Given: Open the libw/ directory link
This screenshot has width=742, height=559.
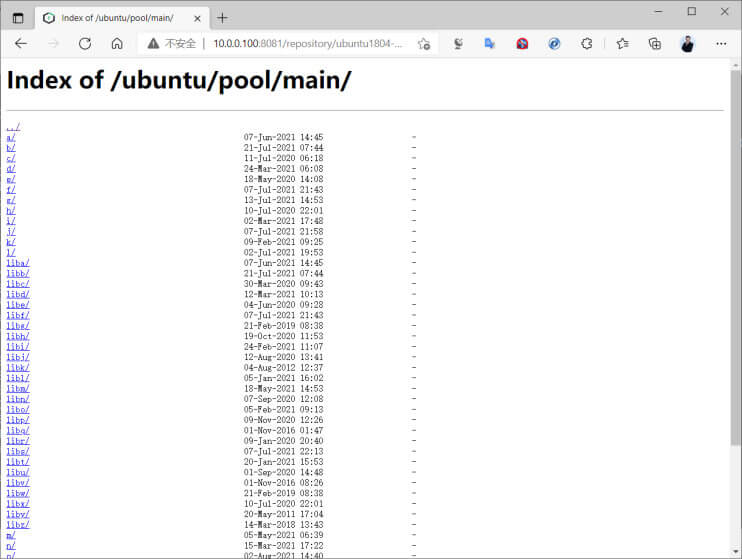Looking at the screenshot, I should (18, 493).
